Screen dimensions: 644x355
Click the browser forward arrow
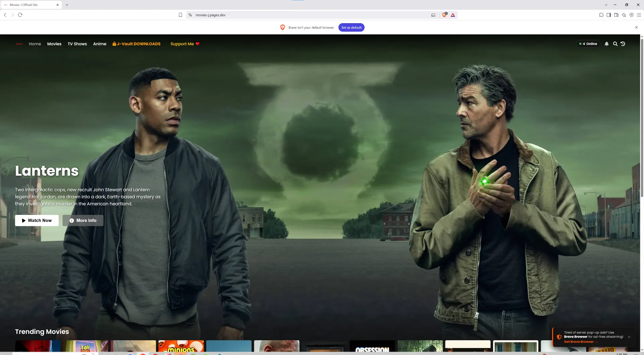pyautogui.click(x=12, y=15)
